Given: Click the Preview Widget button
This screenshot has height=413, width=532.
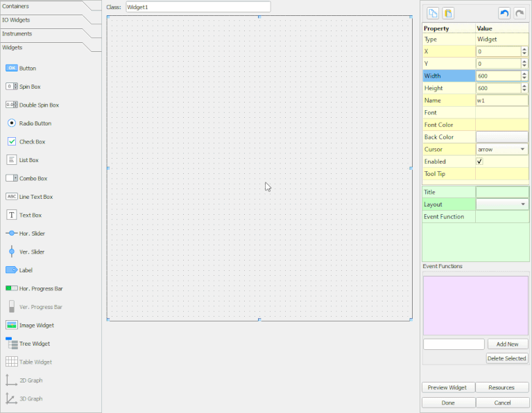Looking at the screenshot, I should click(x=448, y=387).
